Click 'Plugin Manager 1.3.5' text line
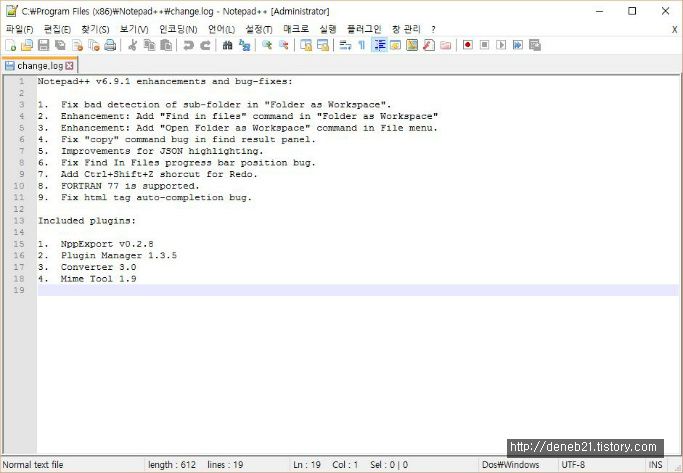The height and width of the screenshot is (473, 683). coord(119,256)
